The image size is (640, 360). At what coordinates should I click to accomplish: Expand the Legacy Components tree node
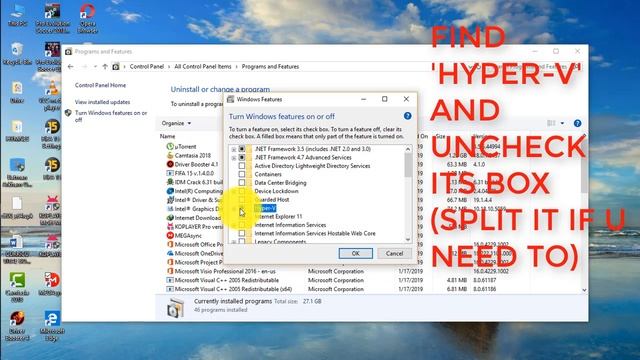pyautogui.click(x=234, y=242)
